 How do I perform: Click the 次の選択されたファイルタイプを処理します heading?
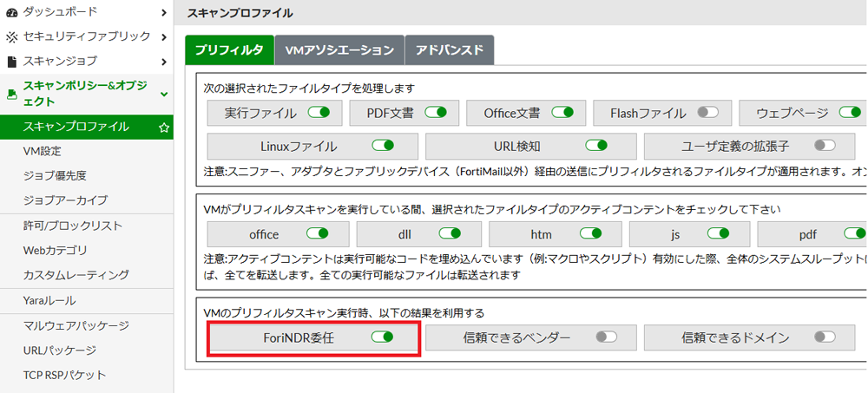point(310,88)
